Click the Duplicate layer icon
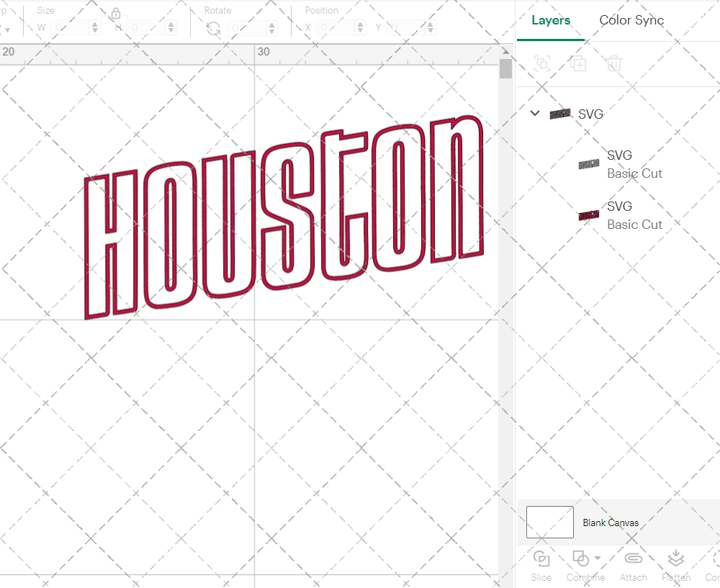Viewport: 720px width, 588px height. [577, 63]
